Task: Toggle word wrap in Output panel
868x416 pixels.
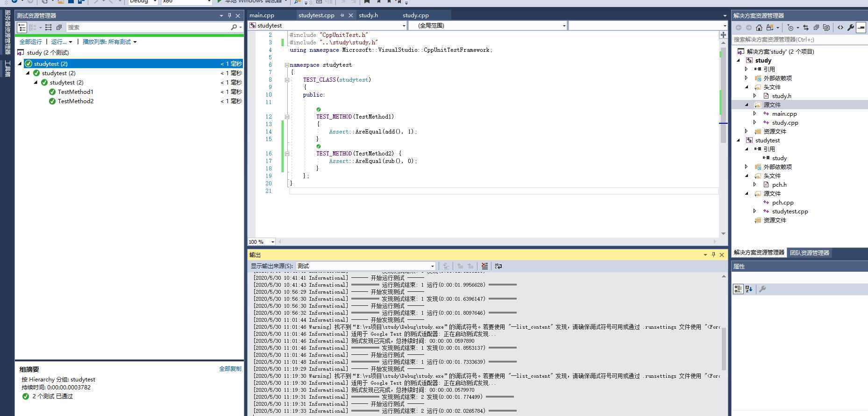Action: [x=498, y=266]
